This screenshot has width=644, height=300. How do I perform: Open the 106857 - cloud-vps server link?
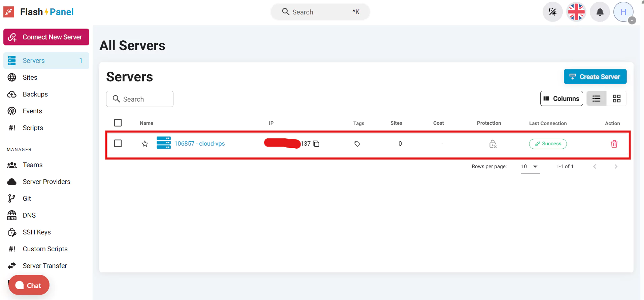coord(199,144)
